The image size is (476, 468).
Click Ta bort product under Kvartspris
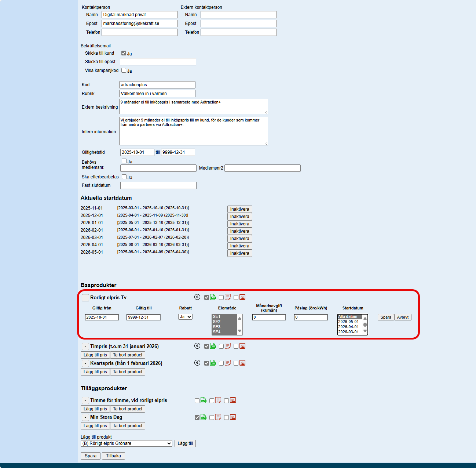coord(128,372)
